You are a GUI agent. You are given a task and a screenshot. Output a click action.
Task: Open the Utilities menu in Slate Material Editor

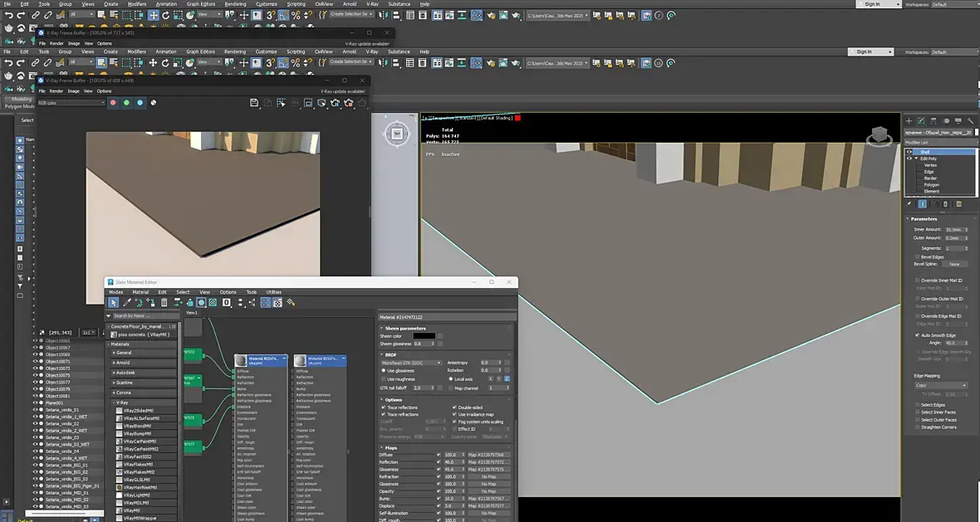pyautogui.click(x=273, y=292)
